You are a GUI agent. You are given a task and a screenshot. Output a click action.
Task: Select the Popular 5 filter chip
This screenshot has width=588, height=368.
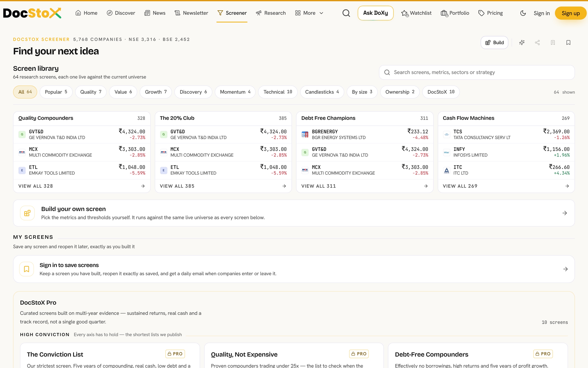56,92
